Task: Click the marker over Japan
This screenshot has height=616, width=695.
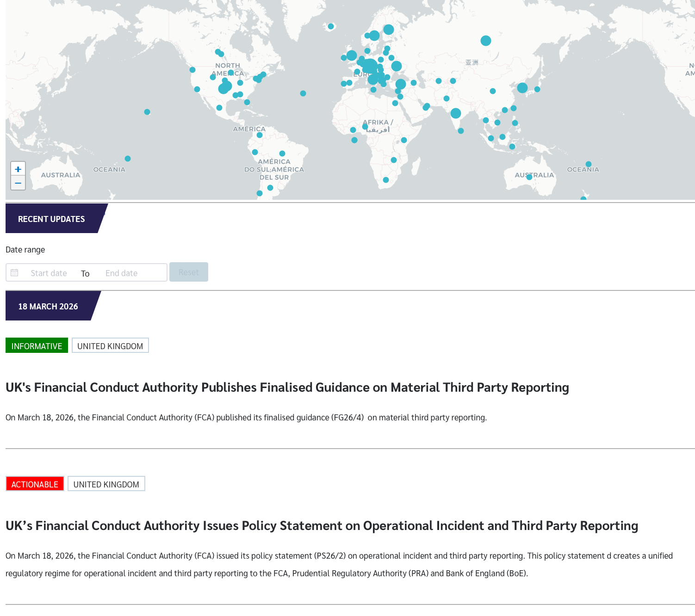Action: pyautogui.click(x=537, y=89)
